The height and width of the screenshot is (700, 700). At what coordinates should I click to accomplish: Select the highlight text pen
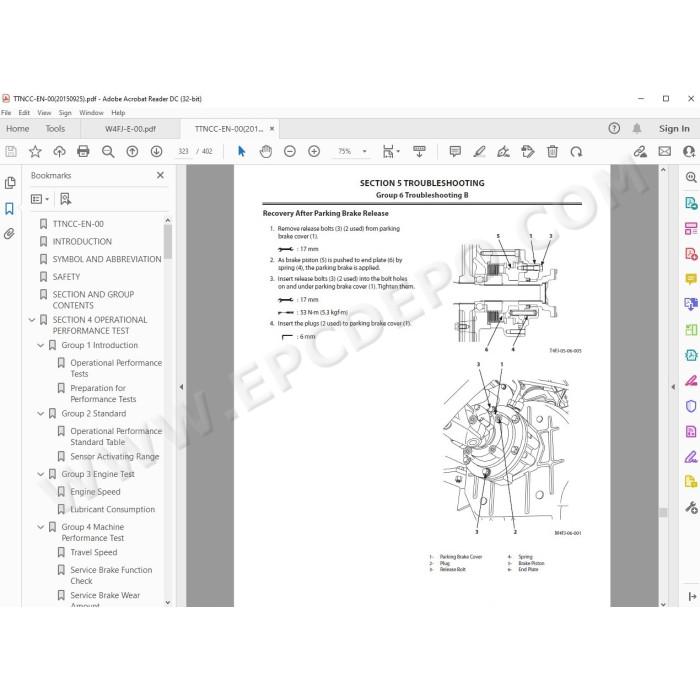(479, 152)
